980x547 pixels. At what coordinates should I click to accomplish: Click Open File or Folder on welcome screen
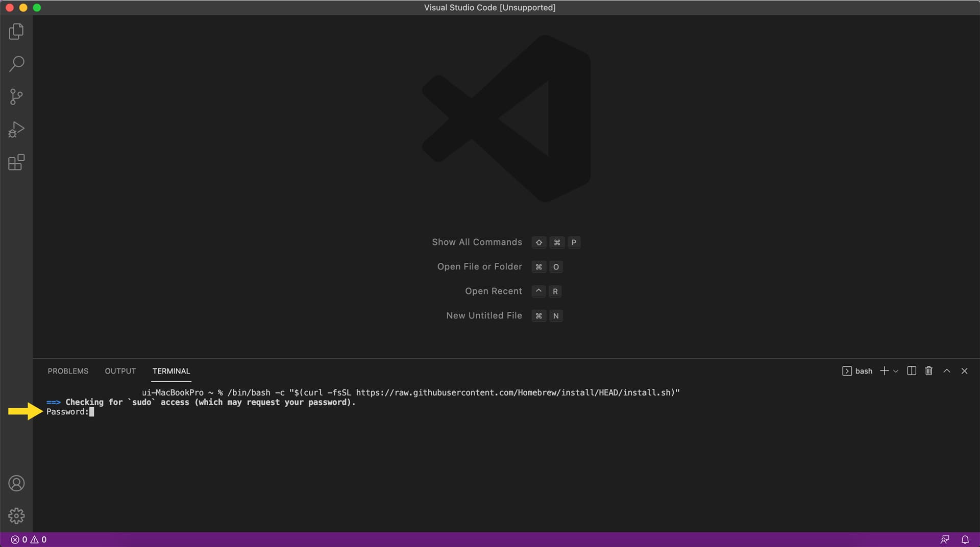(479, 266)
